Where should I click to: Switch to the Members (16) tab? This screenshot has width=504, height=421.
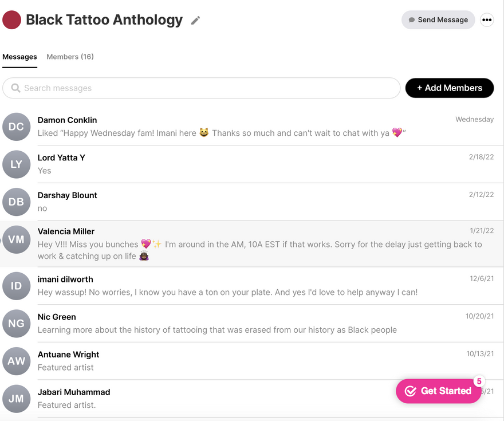click(x=70, y=57)
